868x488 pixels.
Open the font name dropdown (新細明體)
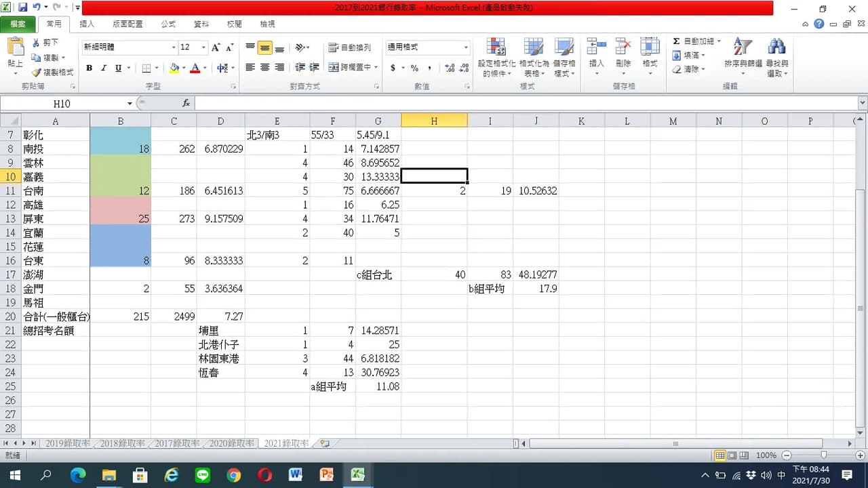174,47
